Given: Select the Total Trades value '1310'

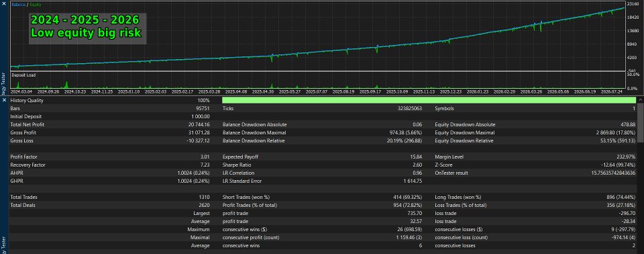Looking at the screenshot, I should tap(204, 197).
